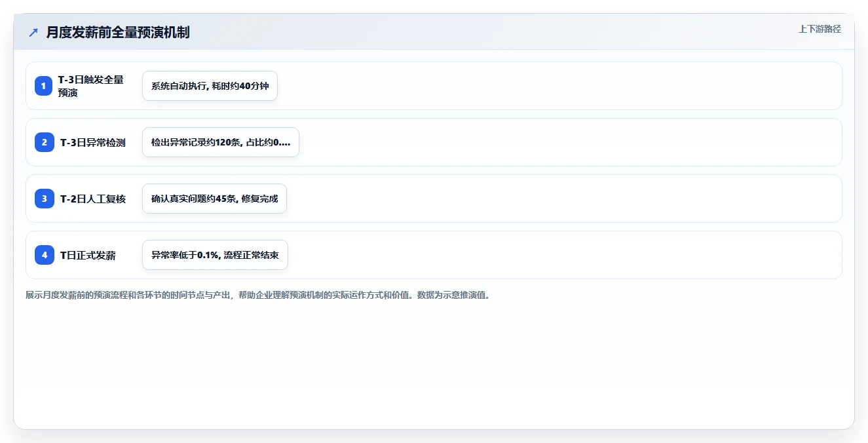
Task: Open the 上下游路径 label
Action: tap(820, 29)
